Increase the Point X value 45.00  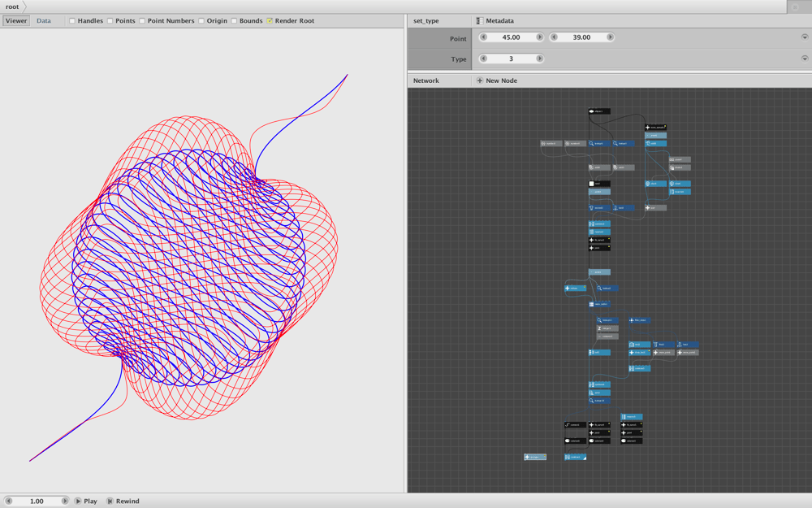coord(540,37)
